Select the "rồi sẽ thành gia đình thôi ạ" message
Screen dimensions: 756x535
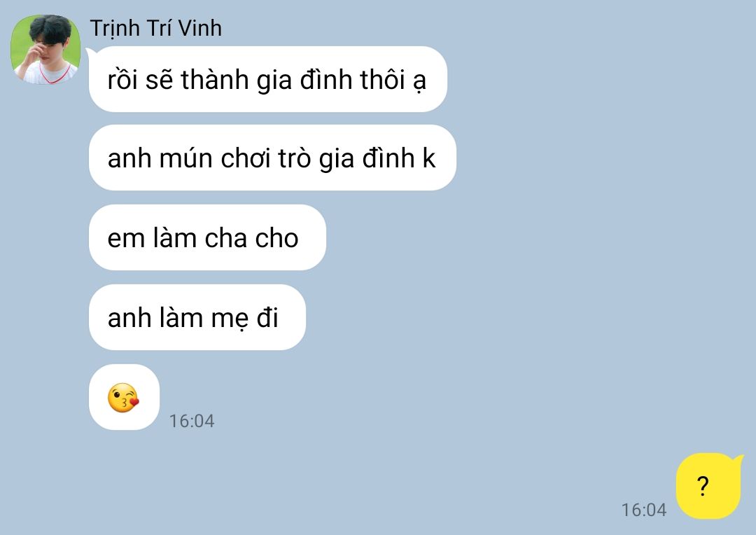(x=267, y=79)
